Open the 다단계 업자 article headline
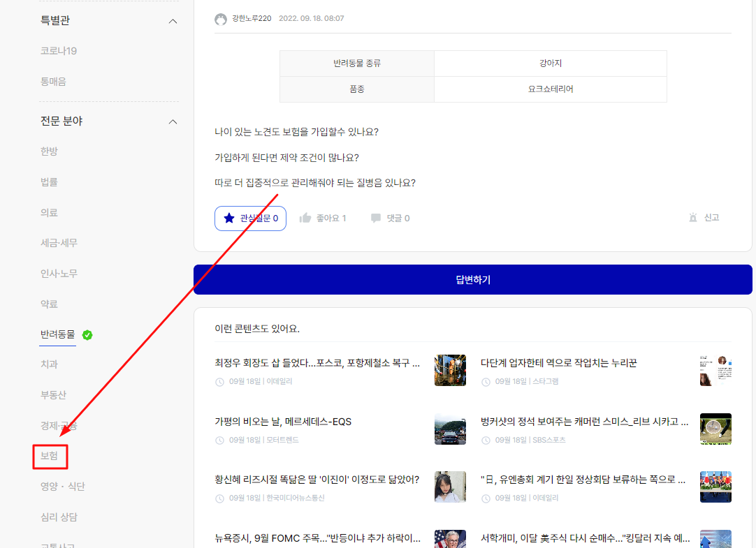The height and width of the screenshot is (548, 756). point(559,363)
